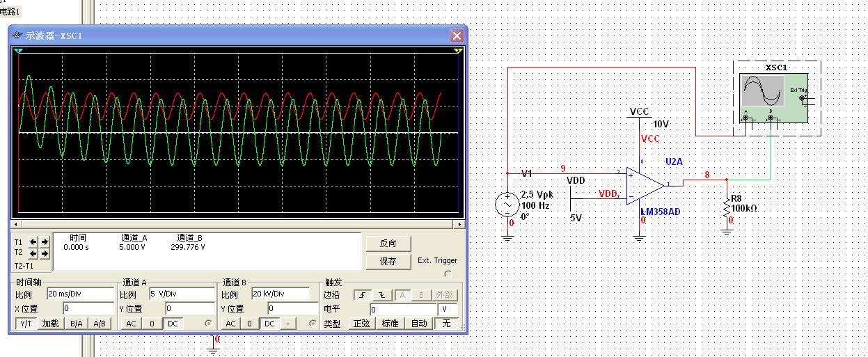Select 无 (none) trigger type

(x=446, y=324)
